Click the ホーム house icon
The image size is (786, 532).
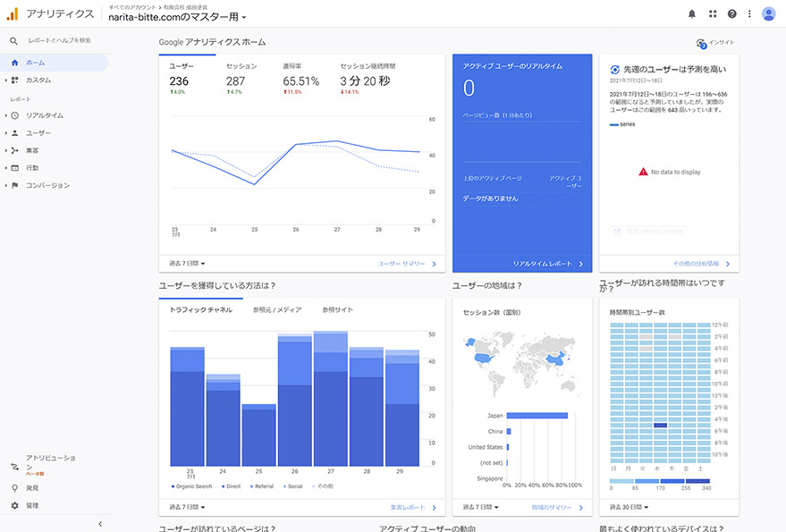coord(14,63)
